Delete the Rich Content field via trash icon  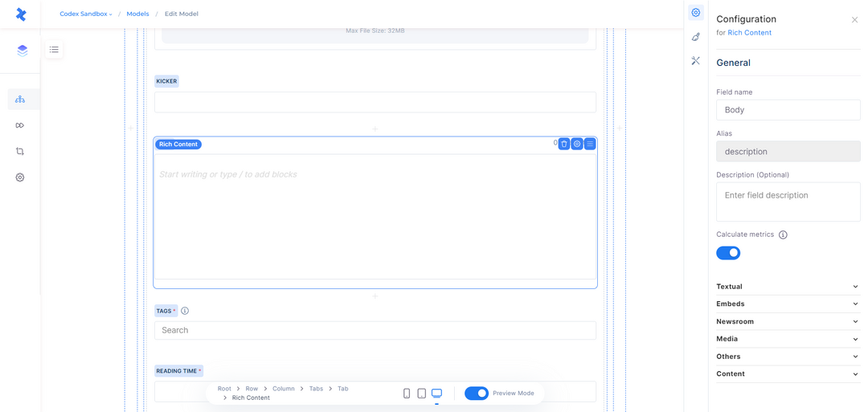click(564, 144)
